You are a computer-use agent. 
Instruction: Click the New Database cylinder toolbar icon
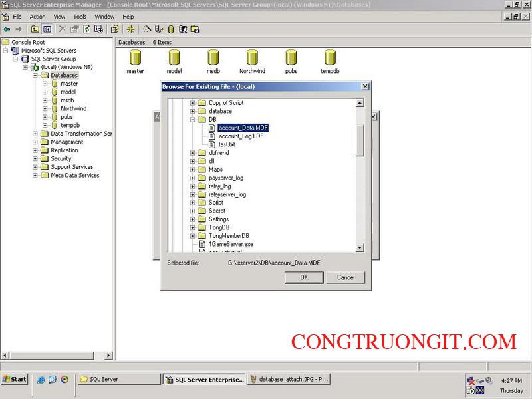(x=171, y=29)
